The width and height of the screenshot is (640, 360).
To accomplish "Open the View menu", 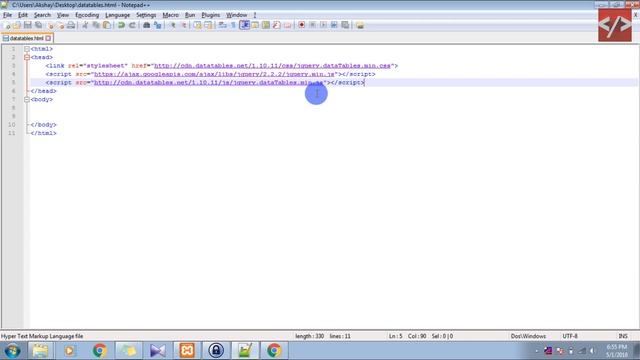I will [62, 15].
